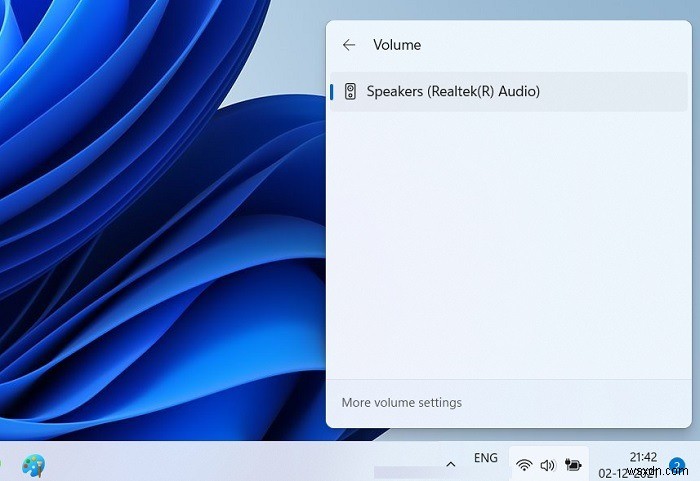The height and width of the screenshot is (481, 700).
Task: Click the Volume panel title text
Action: click(397, 45)
